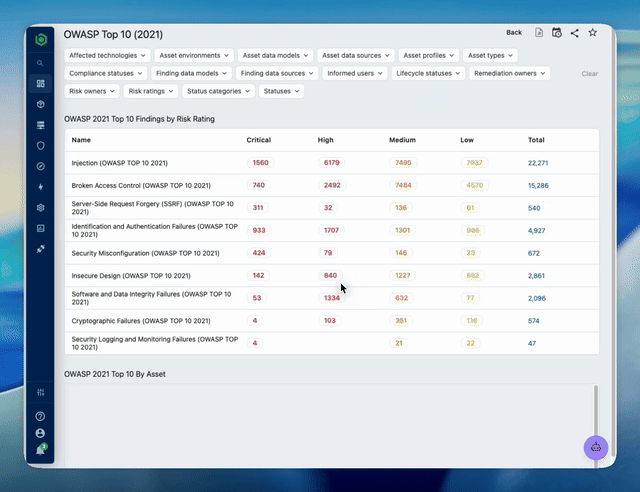640x492 pixels.
Task: Click the export document icon
Action: point(539,33)
